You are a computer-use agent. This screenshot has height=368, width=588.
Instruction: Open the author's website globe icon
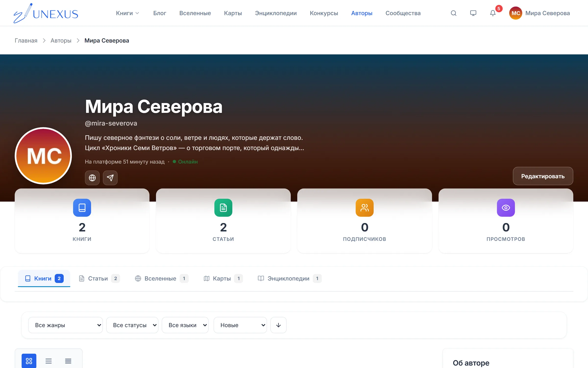(92, 178)
